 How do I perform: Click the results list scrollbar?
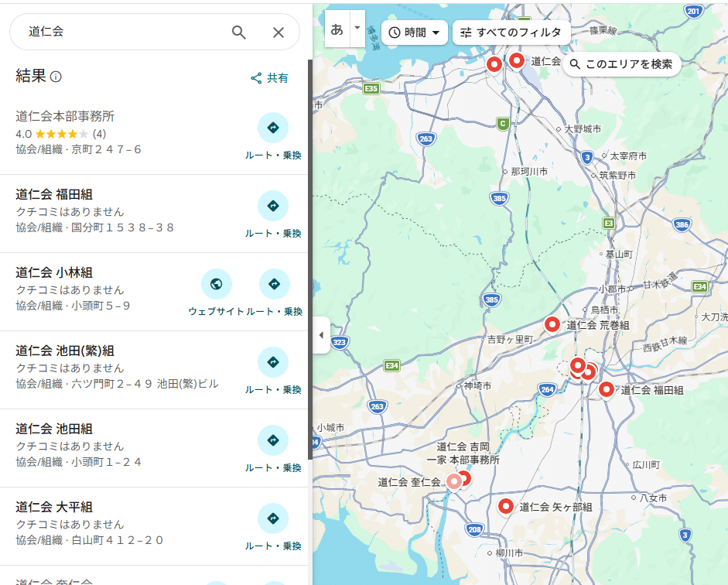[x=309, y=255]
